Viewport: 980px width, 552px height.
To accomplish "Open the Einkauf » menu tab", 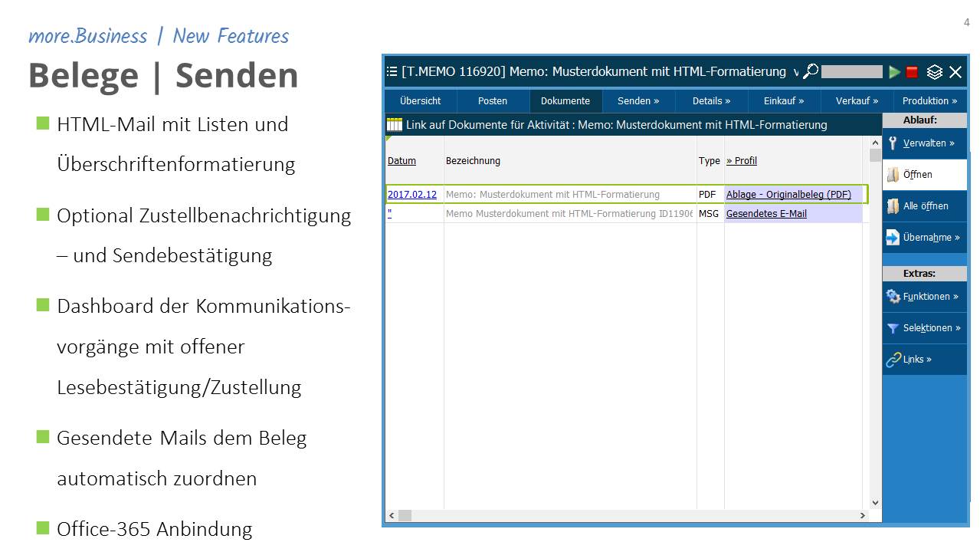I will click(x=784, y=100).
